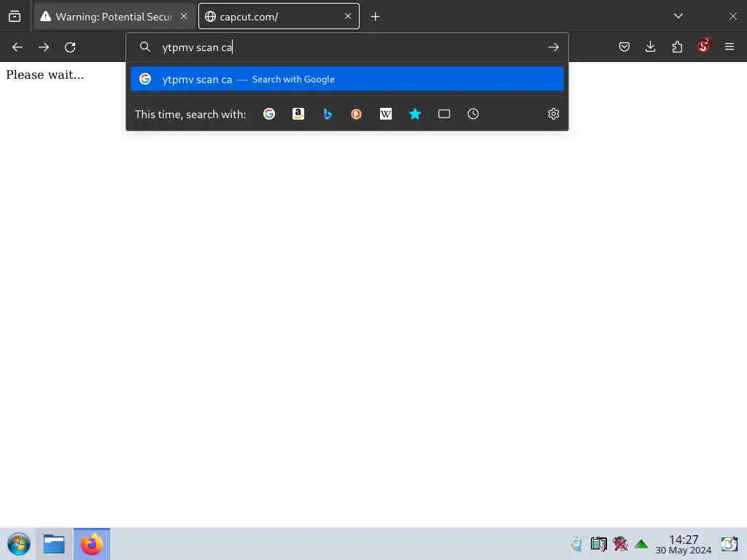Viewport: 747px width, 560px height.
Task: Click the go arrow in the address bar
Action: point(553,47)
